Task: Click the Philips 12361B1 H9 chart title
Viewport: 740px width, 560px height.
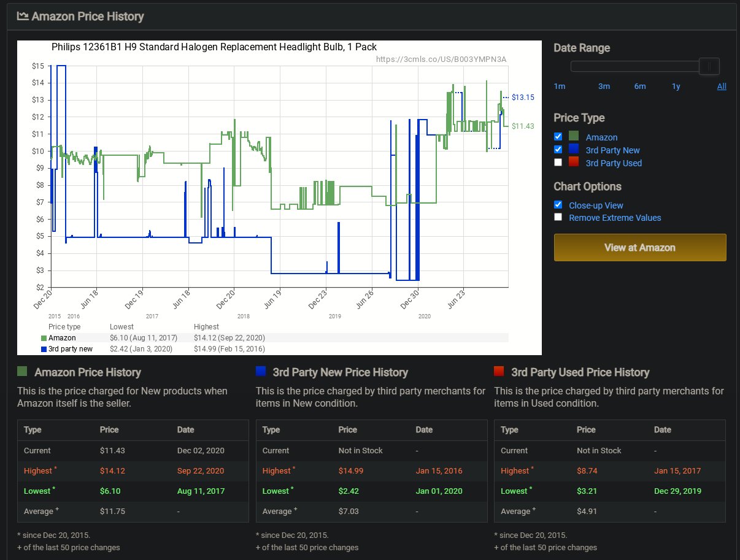Action: coord(214,47)
